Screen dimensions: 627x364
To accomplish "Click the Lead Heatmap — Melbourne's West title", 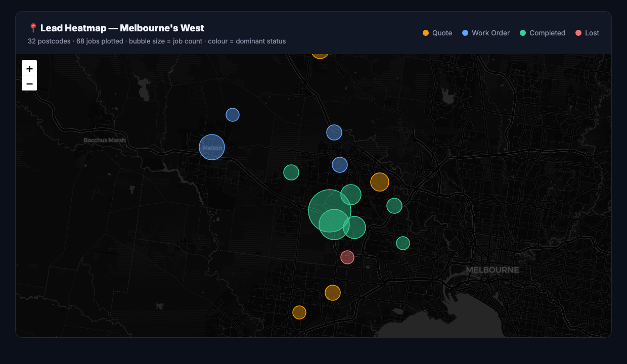I will click(x=122, y=28).
